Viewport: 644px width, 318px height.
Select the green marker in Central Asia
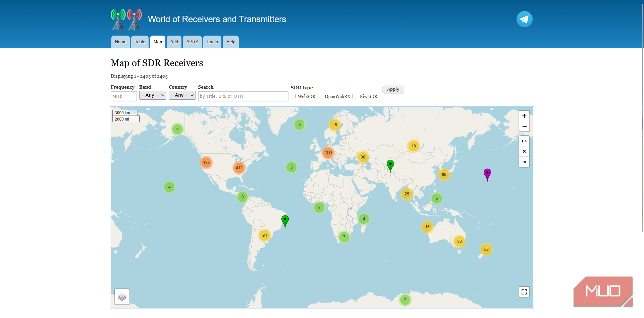390,166
